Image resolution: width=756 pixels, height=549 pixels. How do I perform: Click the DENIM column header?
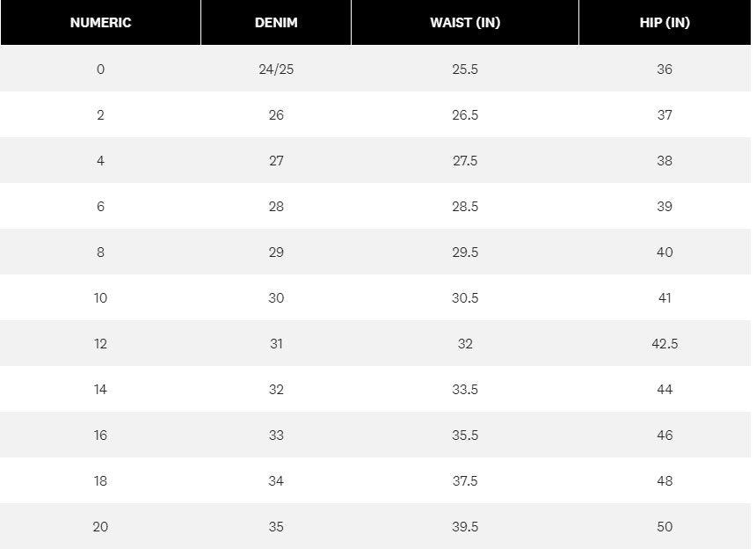[276, 23]
